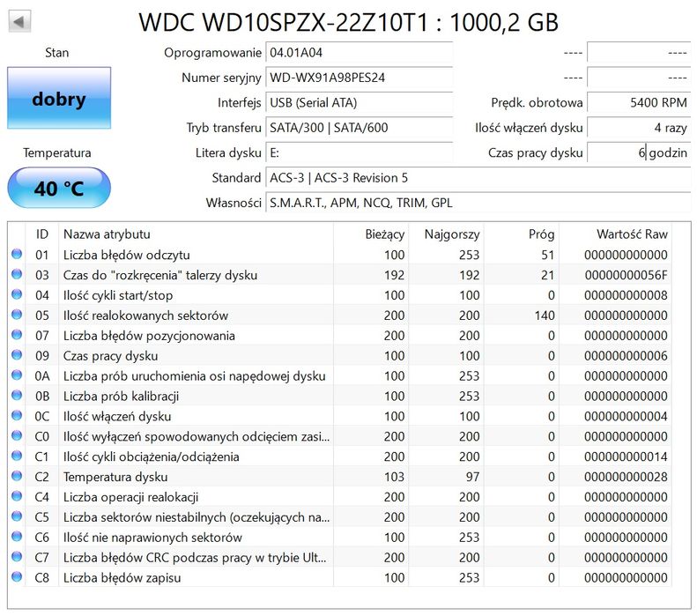Click the transfer mode field SATA/300 | SATA/600
Image resolution: width=697 pixels, height=616 pixels.
pyautogui.click(x=360, y=128)
